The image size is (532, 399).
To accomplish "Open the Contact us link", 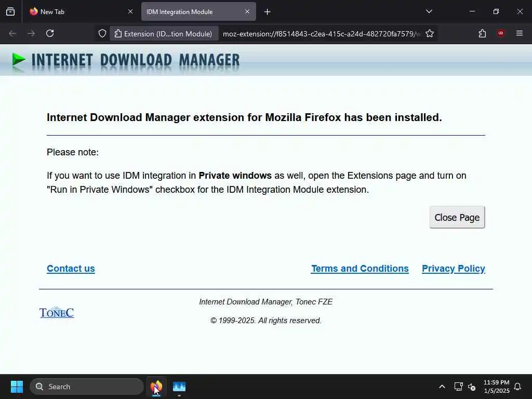I will point(71,269).
